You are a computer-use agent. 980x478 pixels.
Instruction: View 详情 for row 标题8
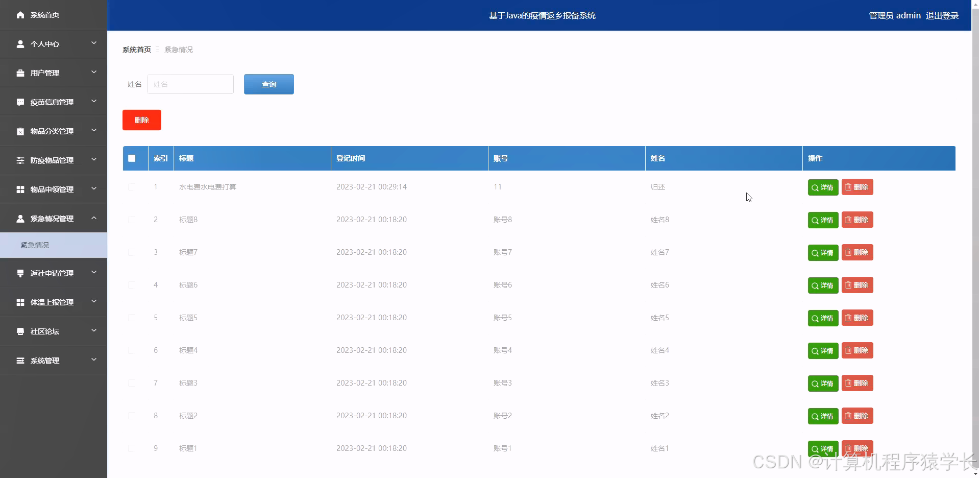coord(823,220)
